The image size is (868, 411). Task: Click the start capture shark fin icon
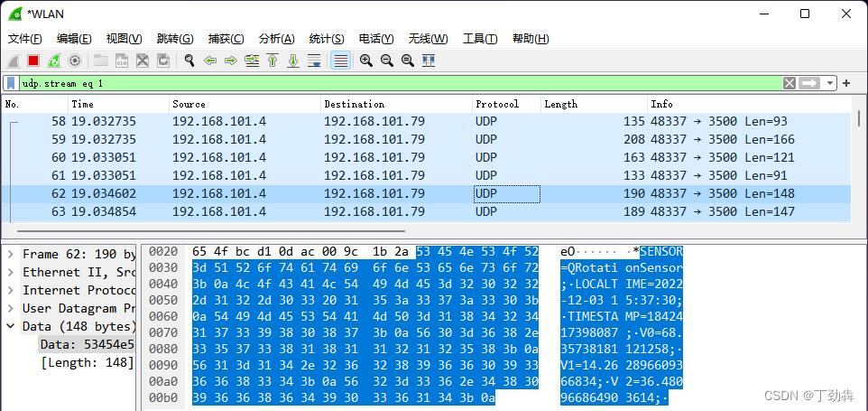tap(14, 61)
